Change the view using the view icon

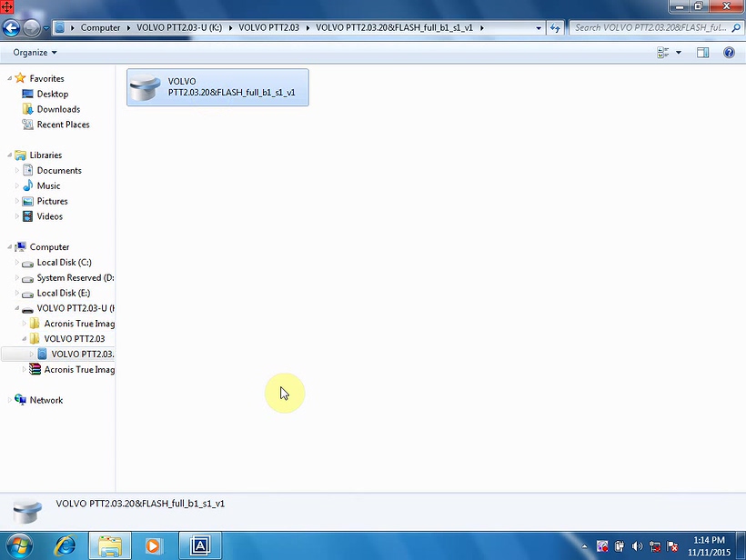[x=662, y=53]
